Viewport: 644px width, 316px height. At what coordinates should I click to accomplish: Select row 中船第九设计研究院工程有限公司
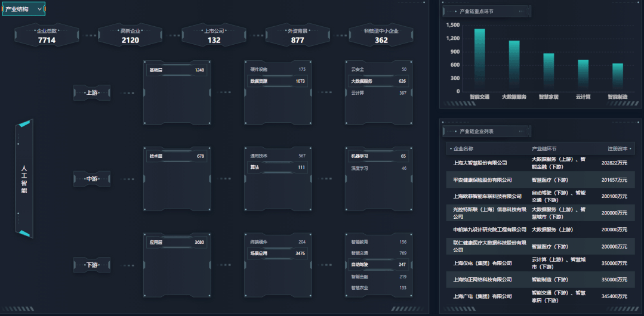click(541, 230)
